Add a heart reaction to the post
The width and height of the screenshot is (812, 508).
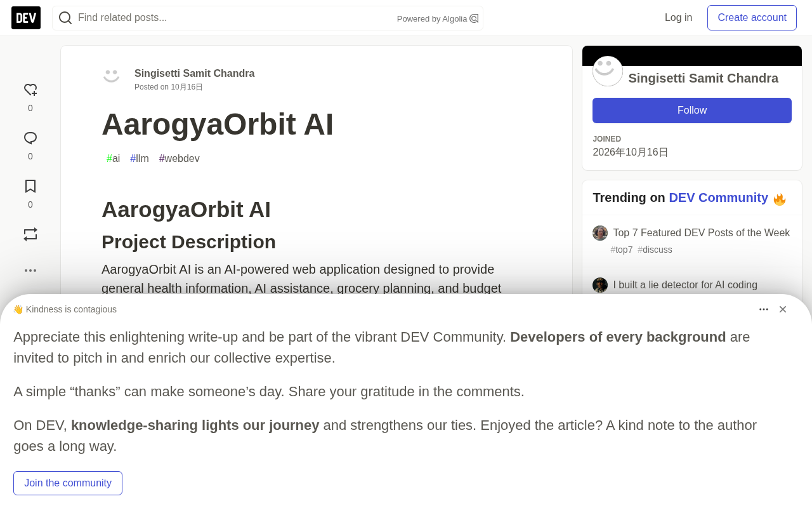[30, 90]
